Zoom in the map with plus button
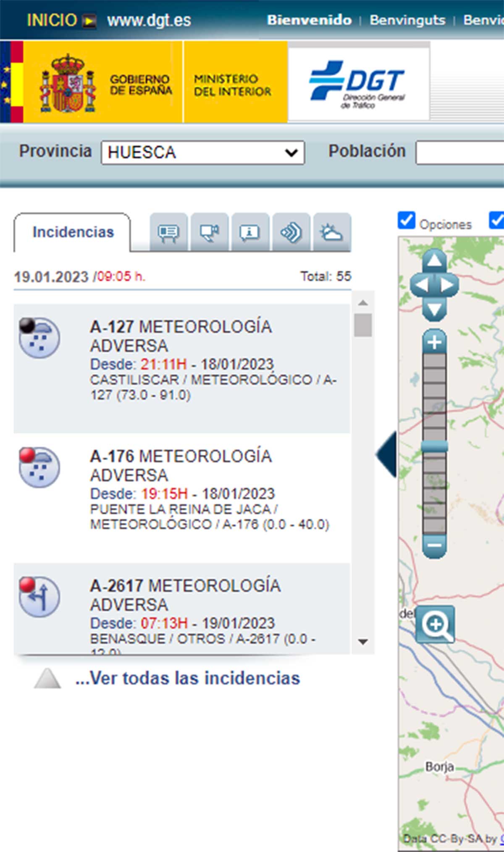 coord(434,342)
